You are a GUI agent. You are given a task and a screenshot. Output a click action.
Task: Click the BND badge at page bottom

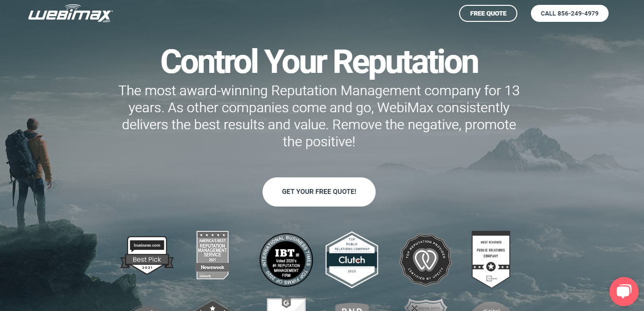pyautogui.click(x=351, y=307)
